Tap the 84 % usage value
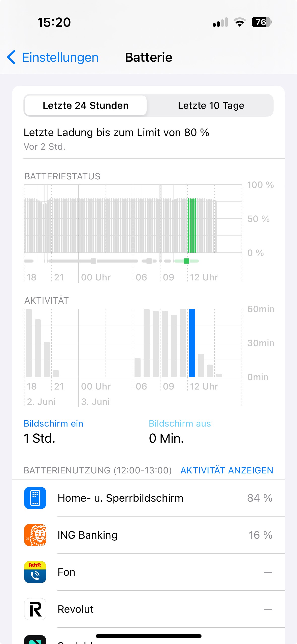 259,498
